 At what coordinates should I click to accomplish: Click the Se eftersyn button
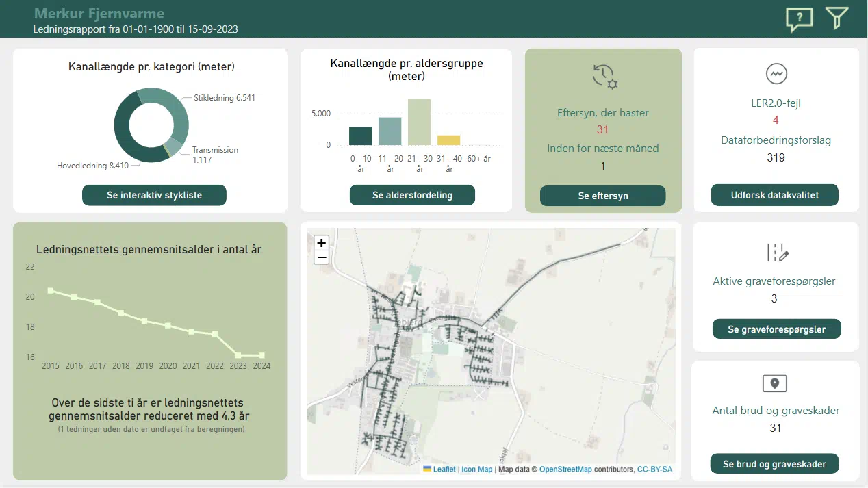(x=602, y=196)
